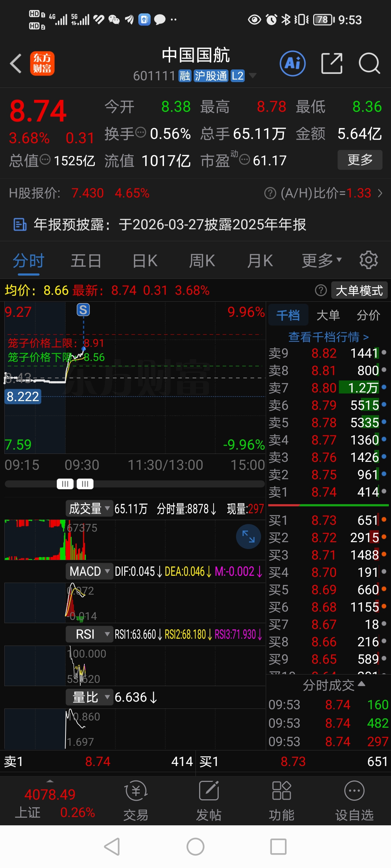Select 分价 order book tab
The height and width of the screenshot is (868, 391).
(368, 315)
